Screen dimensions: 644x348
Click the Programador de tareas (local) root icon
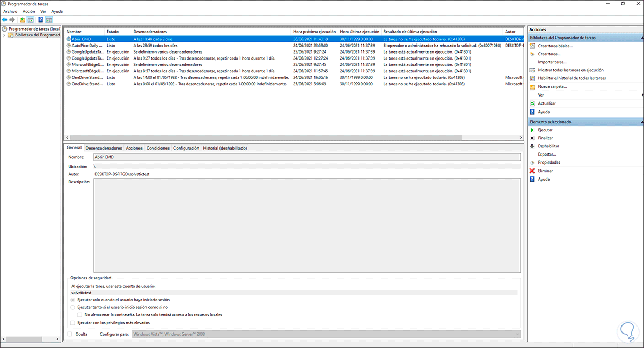point(5,28)
